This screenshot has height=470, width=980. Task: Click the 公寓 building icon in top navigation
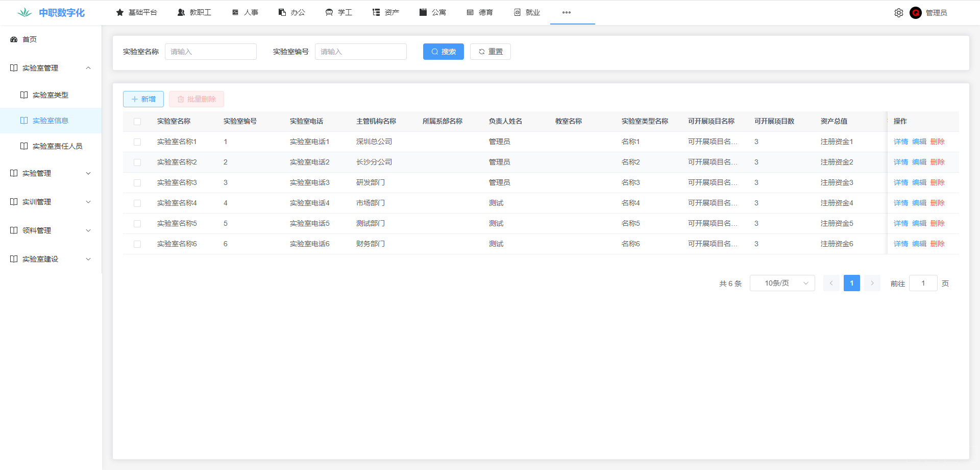423,12
